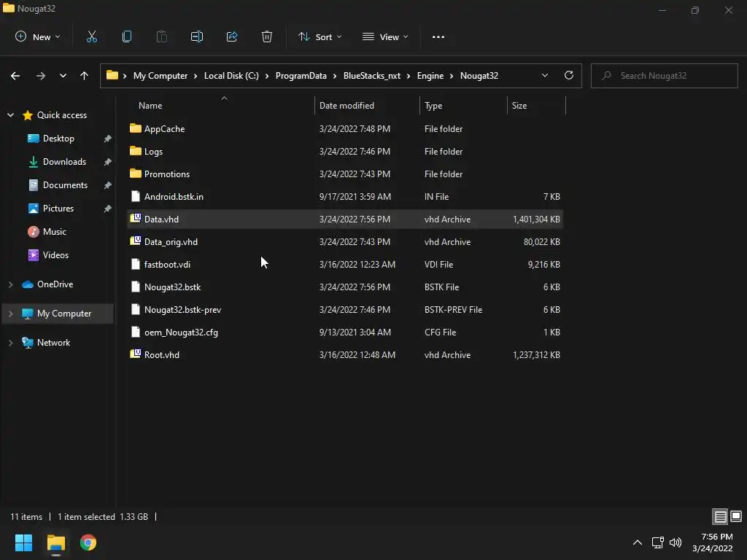Open the clock and date in taskbar
This screenshot has width=747, height=560.
(713, 542)
